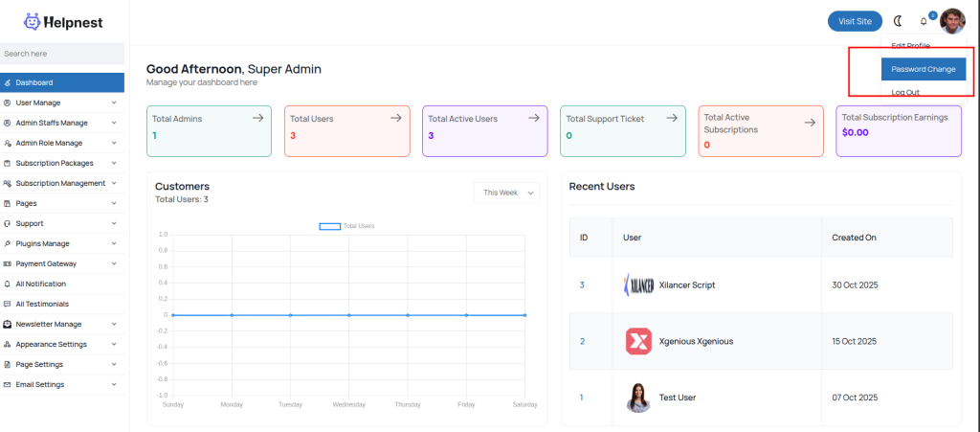The image size is (980, 432).
Task: Click arrow on Total Active Users card
Action: [533, 118]
